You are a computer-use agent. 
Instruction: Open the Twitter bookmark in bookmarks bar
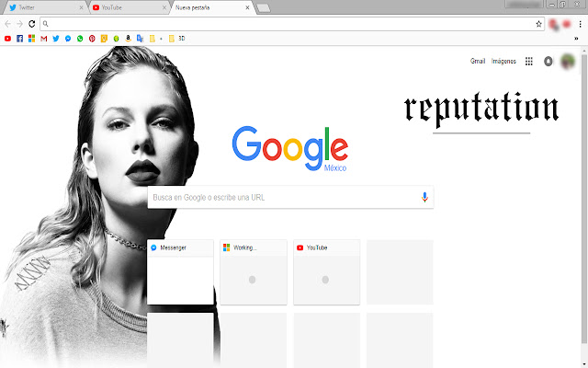pyautogui.click(x=56, y=39)
